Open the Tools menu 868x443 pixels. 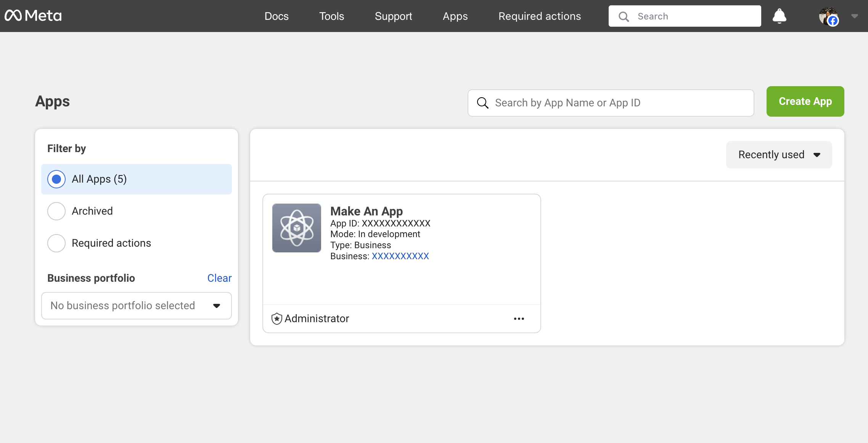tap(332, 16)
